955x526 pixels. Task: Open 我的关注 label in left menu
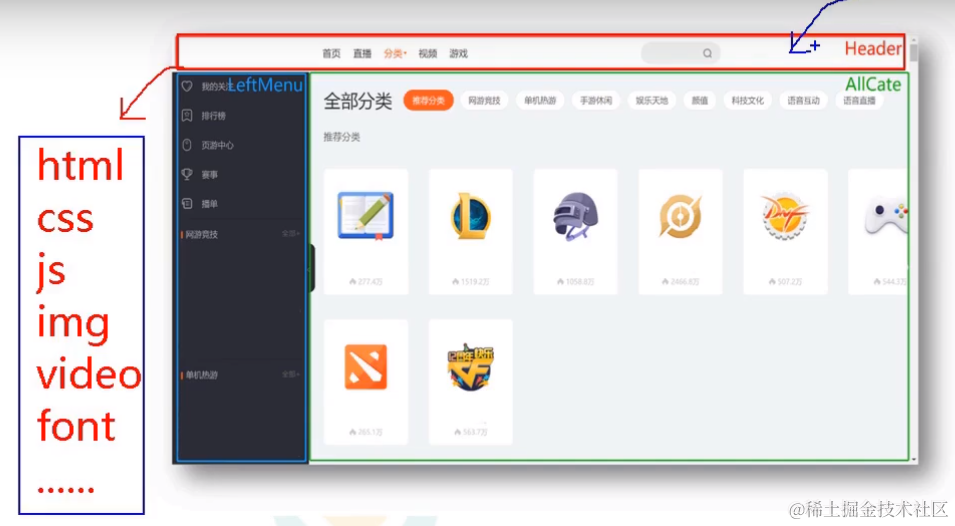216,86
